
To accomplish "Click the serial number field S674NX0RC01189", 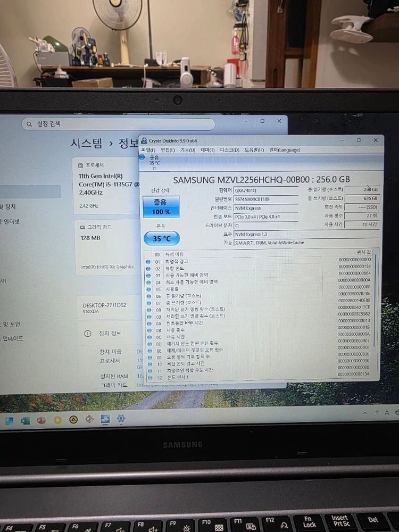I will [x=265, y=199].
